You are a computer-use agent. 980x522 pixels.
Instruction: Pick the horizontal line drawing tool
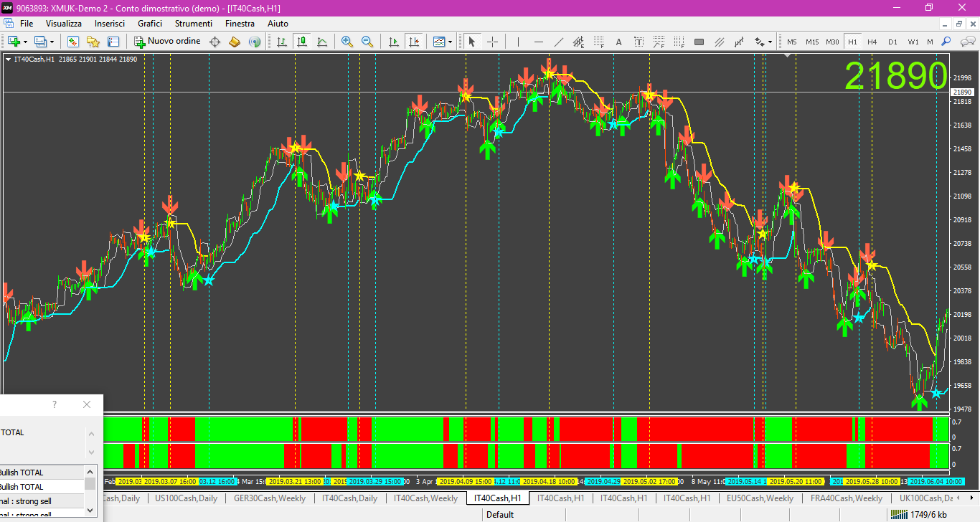[538, 42]
